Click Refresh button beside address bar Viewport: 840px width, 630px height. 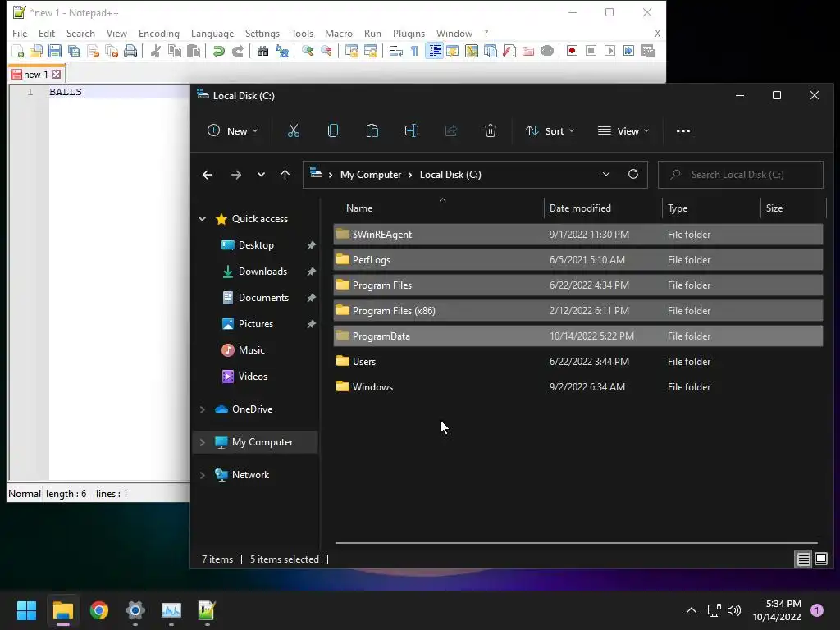[633, 175]
